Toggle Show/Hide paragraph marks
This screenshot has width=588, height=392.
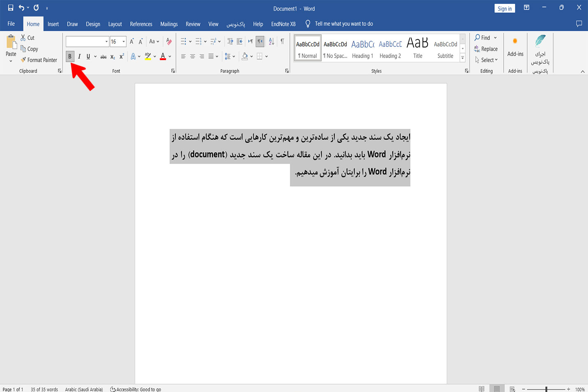pos(282,42)
